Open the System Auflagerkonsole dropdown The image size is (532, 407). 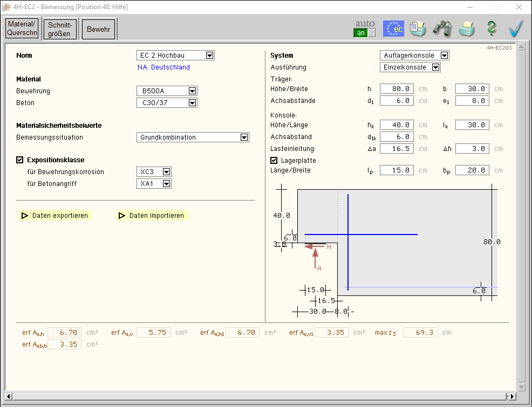coord(444,56)
